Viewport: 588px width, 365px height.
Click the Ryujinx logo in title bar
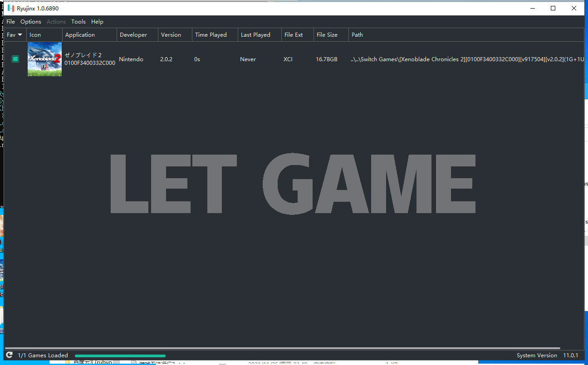coord(11,8)
